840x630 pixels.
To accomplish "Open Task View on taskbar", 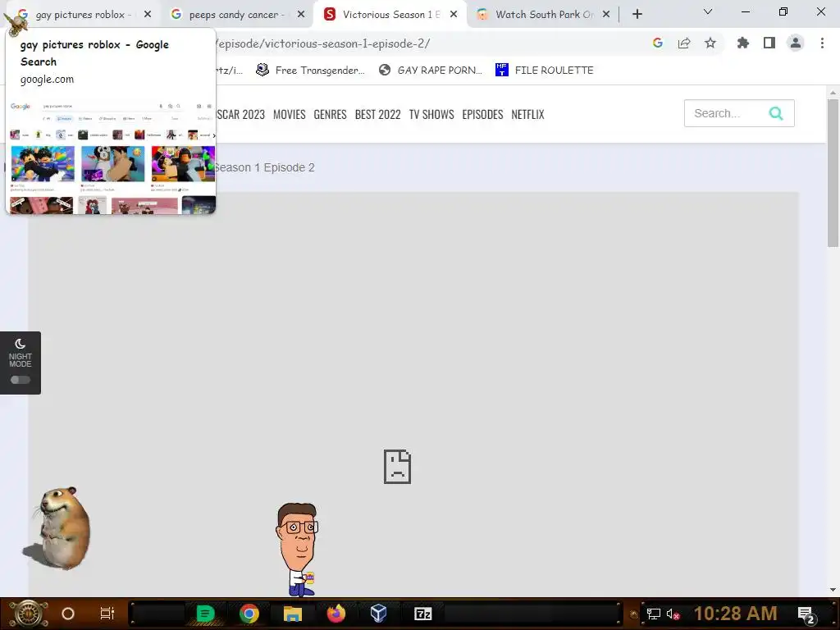I will [x=107, y=614].
